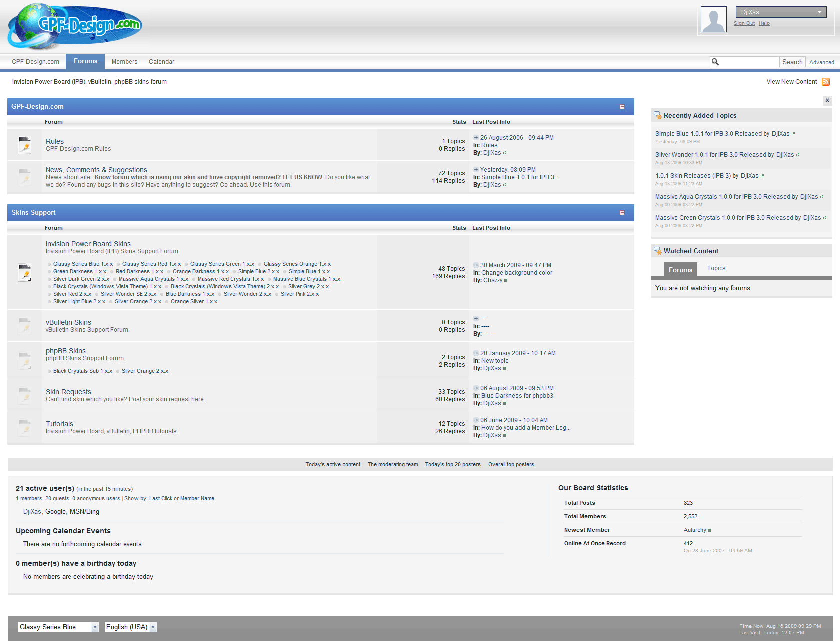Collapse the GPF-Design.com category
The width and height of the screenshot is (840, 642).
coord(622,107)
